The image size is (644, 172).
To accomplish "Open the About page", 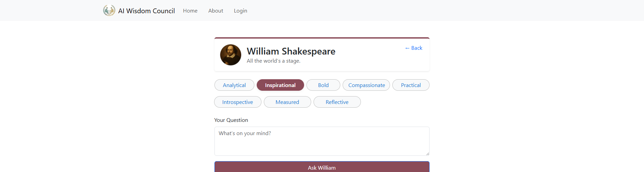I will [x=215, y=11].
